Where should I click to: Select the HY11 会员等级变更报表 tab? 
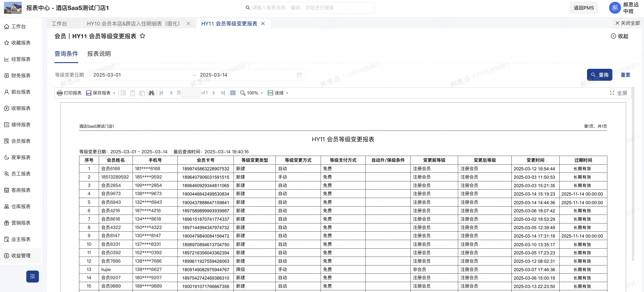click(229, 23)
